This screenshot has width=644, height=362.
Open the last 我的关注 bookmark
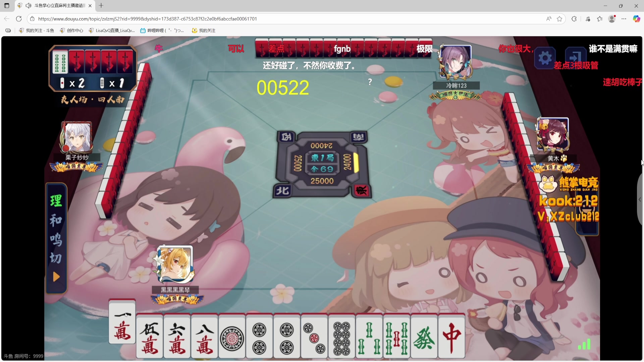(204, 31)
